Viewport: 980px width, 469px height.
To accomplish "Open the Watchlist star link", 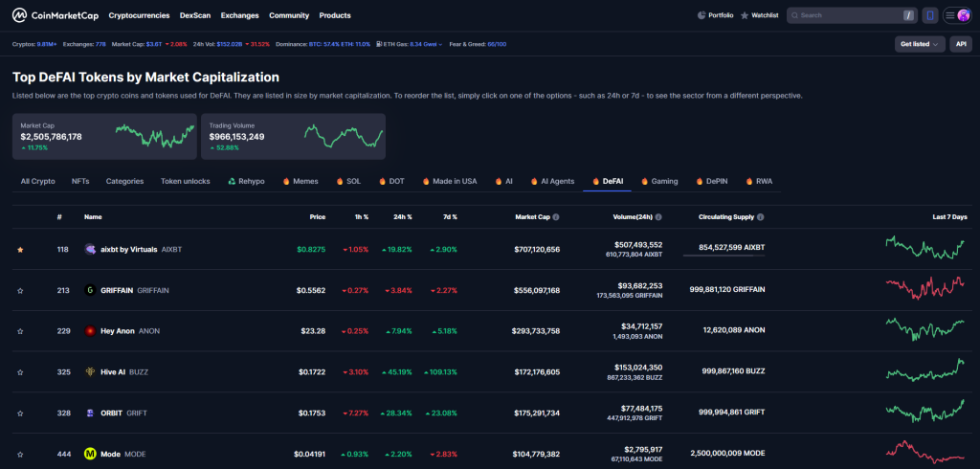I will (x=759, y=15).
